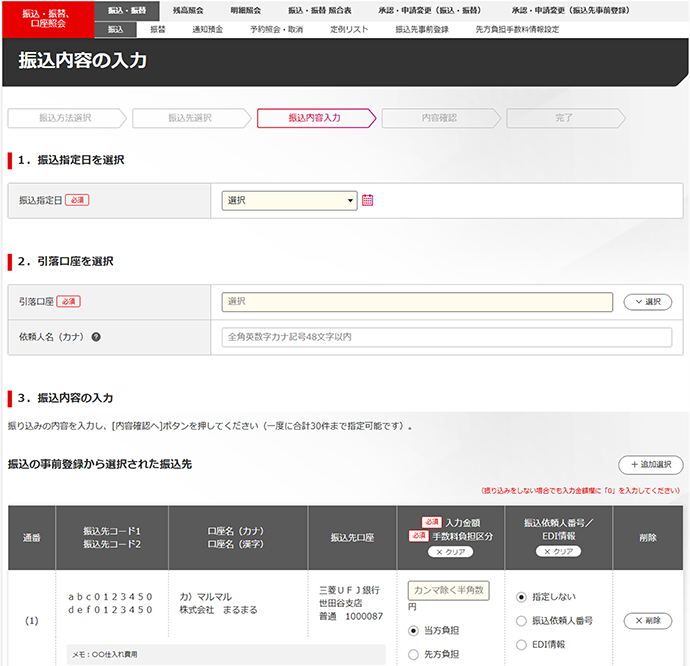Image resolution: width=690 pixels, height=666 pixels.
Task: Choose the 指定しない radio option
Action: [x=521, y=597]
